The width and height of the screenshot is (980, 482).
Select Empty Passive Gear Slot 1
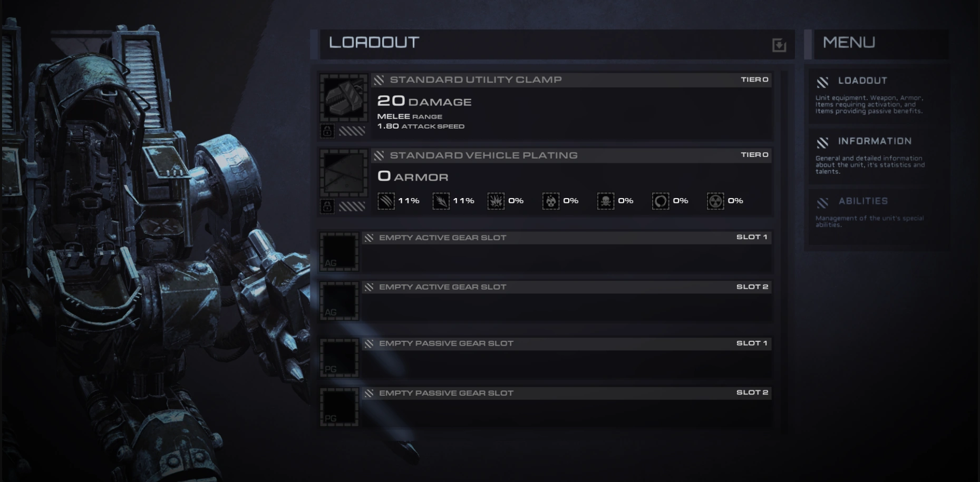pos(545,358)
